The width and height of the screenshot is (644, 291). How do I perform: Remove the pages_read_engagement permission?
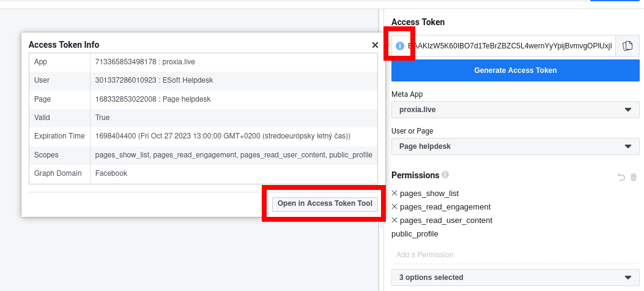(394, 206)
